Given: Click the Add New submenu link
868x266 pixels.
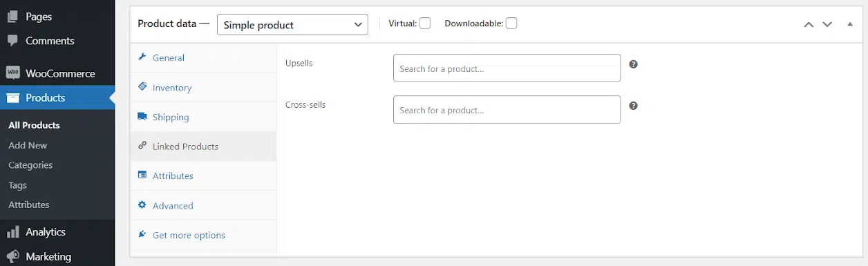Looking at the screenshot, I should pos(28,145).
